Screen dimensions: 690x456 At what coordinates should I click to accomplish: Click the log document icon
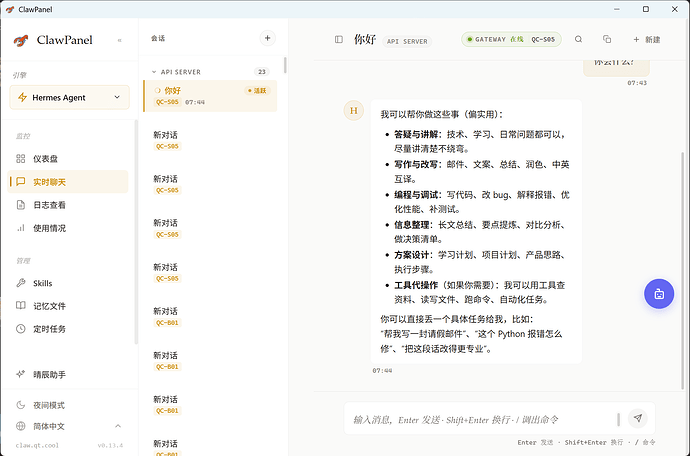21,205
